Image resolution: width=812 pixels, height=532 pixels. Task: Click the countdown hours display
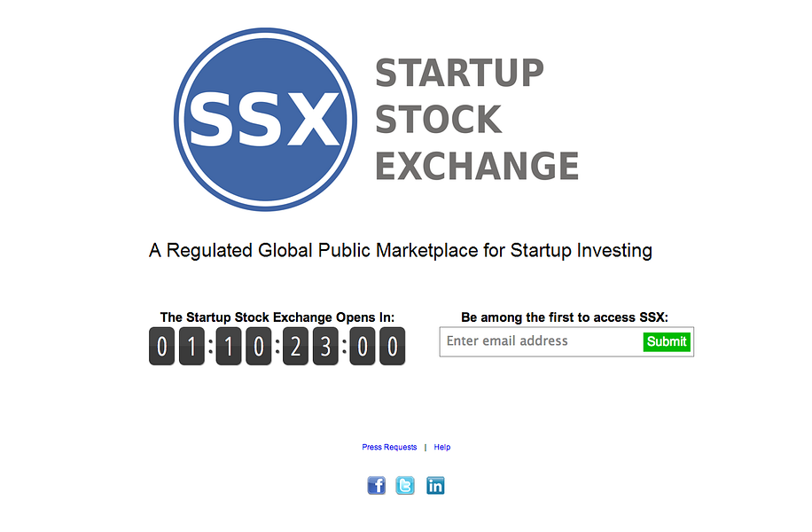pos(243,346)
